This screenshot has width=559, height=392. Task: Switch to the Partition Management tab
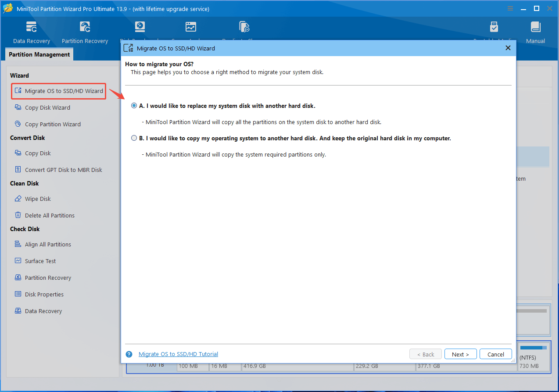click(x=39, y=54)
